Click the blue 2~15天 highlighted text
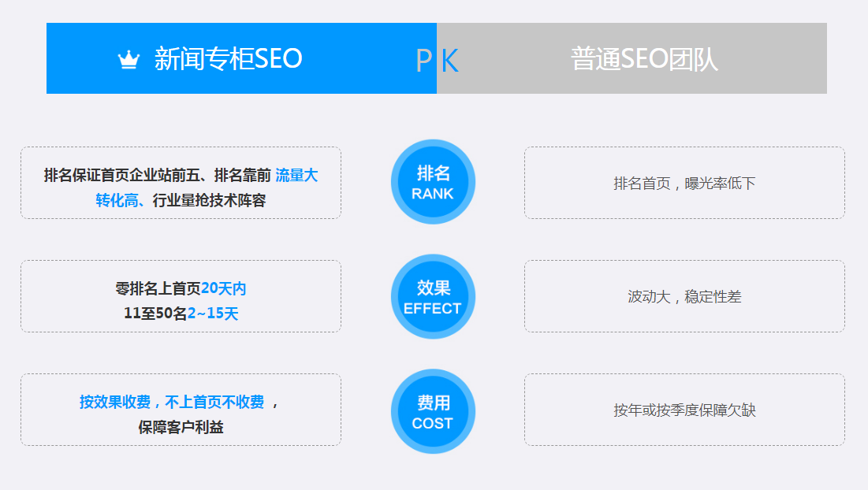Screen dimensions: 868x490 tap(213, 314)
